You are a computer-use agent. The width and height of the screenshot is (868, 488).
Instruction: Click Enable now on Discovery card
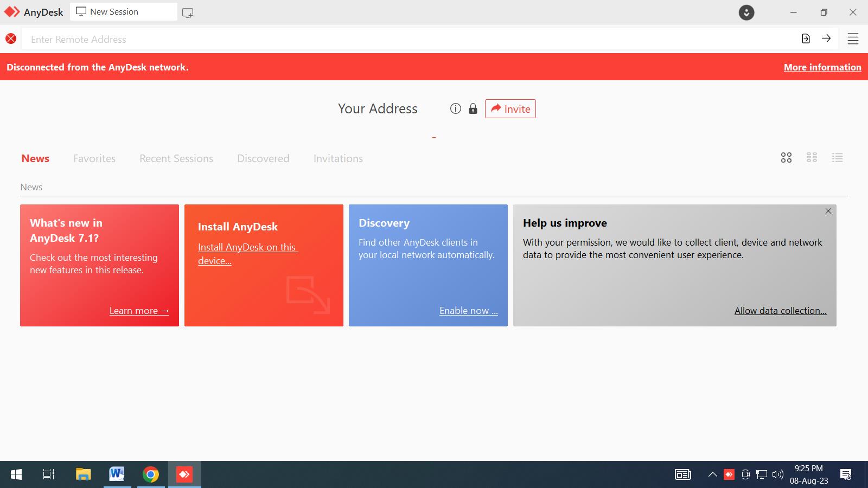tap(468, 311)
